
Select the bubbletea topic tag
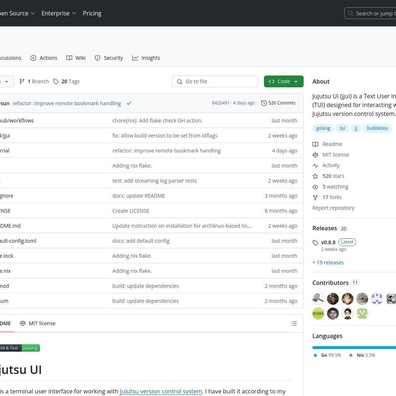[x=377, y=128]
